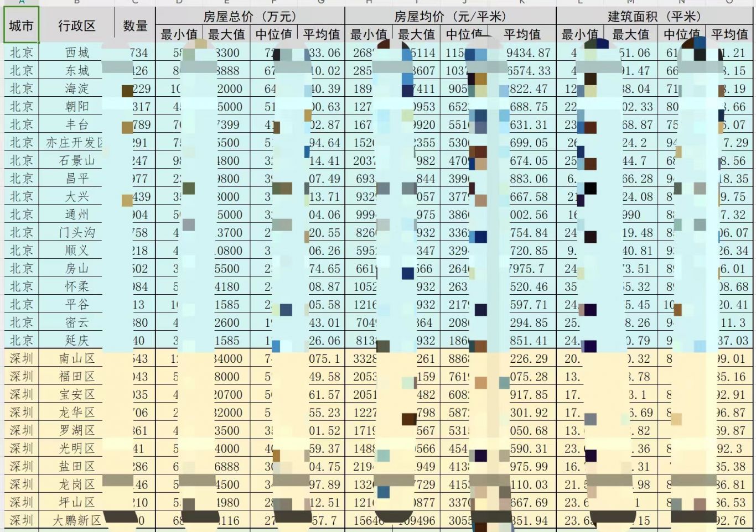Select 最小值 header under 房屋均价
Viewport: 756px width, 532px height.
tap(369, 34)
